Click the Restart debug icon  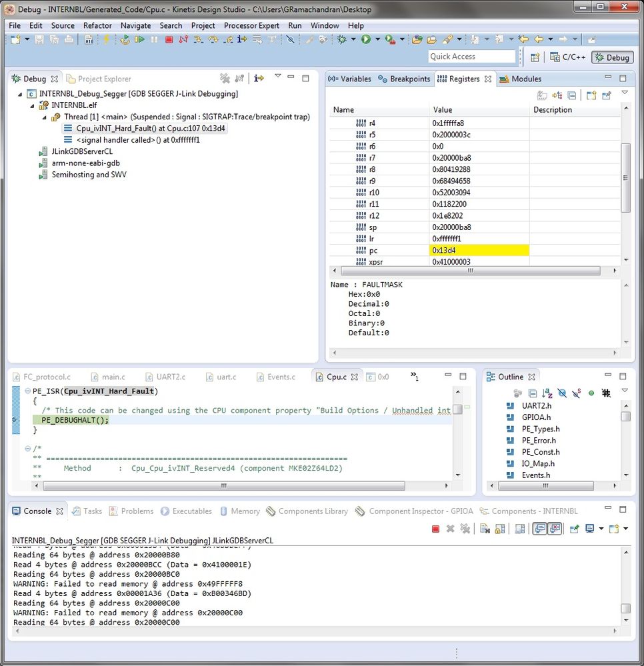pos(125,39)
